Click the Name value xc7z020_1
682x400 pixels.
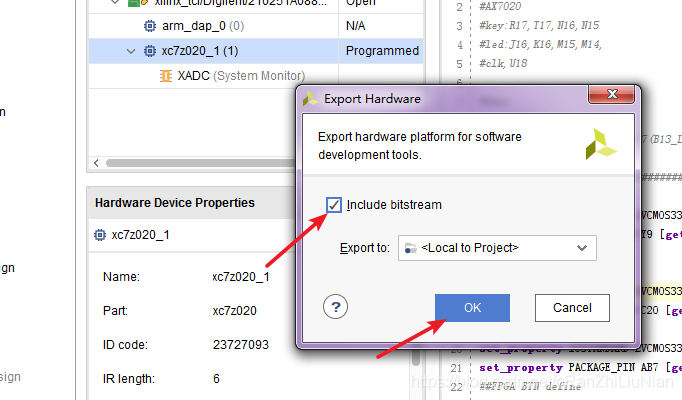[x=241, y=277]
